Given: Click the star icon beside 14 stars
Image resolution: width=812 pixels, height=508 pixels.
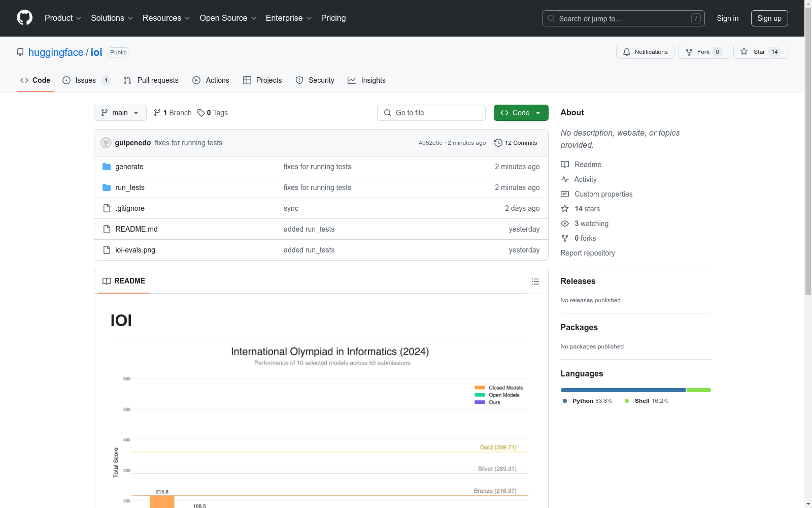Looking at the screenshot, I should coord(565,209).
